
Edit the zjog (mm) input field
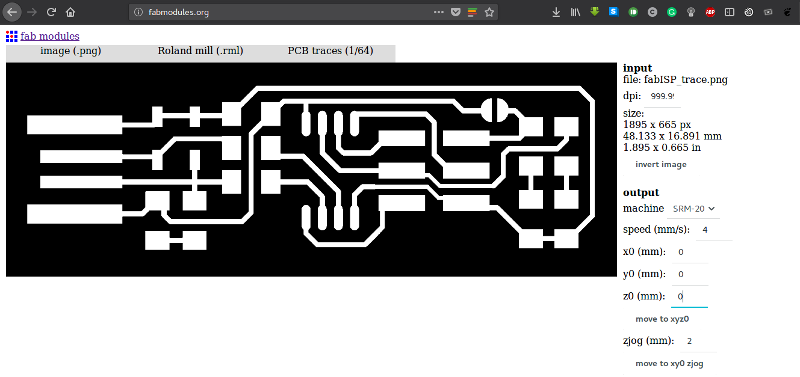pos(698,341)
